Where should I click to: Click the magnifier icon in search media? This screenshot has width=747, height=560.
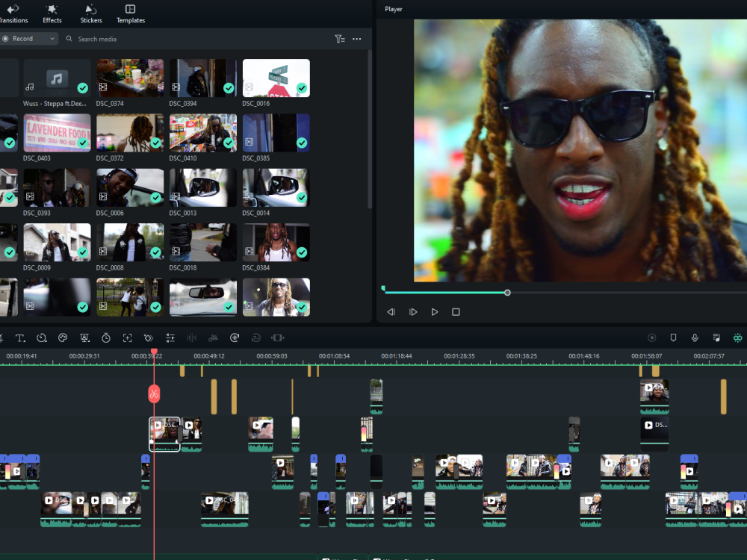(x=69, y=39)
